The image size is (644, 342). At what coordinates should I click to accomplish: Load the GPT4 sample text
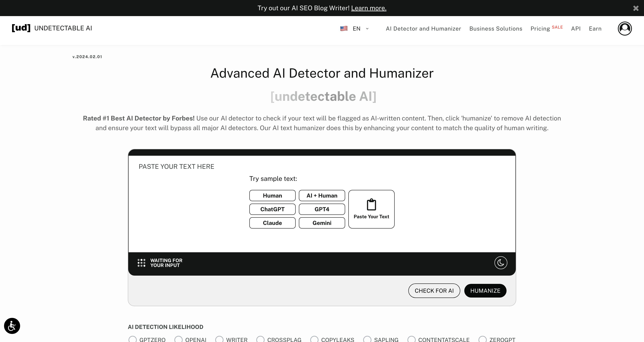pyautogui.click(x=322, y=209)
